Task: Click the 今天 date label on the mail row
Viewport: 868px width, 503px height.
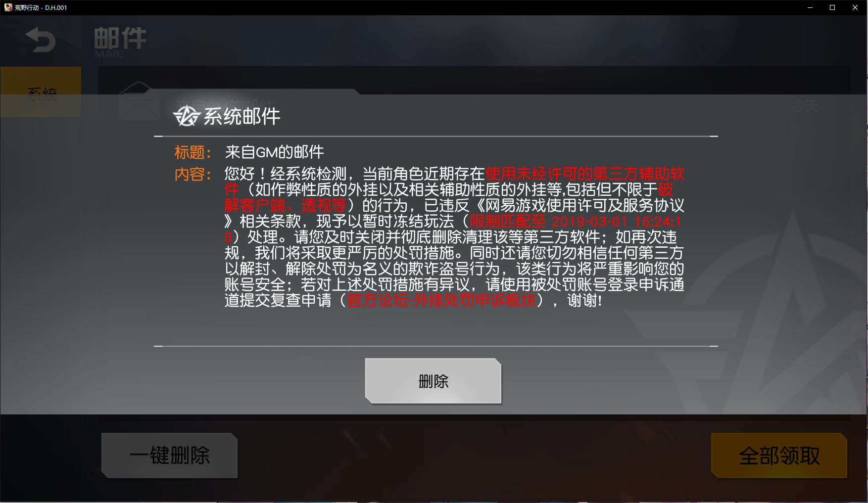Action: point(804,105)
